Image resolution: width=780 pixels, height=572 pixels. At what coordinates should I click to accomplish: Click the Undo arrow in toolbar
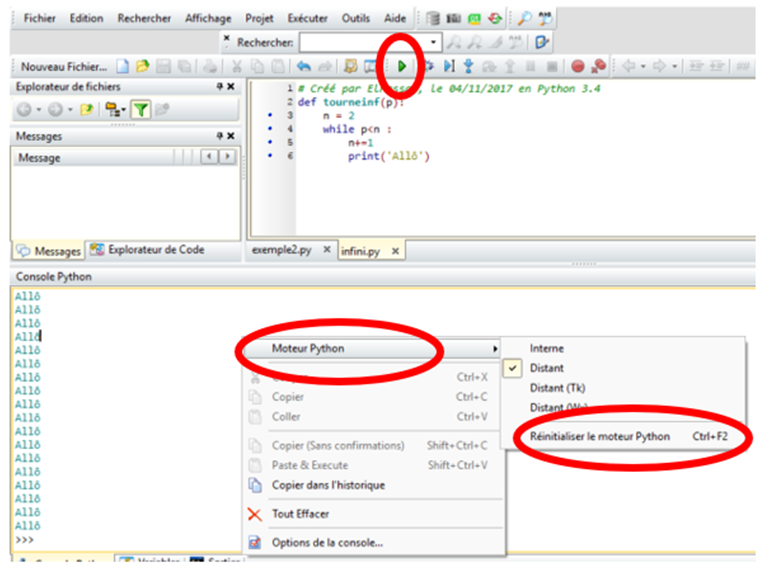304,67
